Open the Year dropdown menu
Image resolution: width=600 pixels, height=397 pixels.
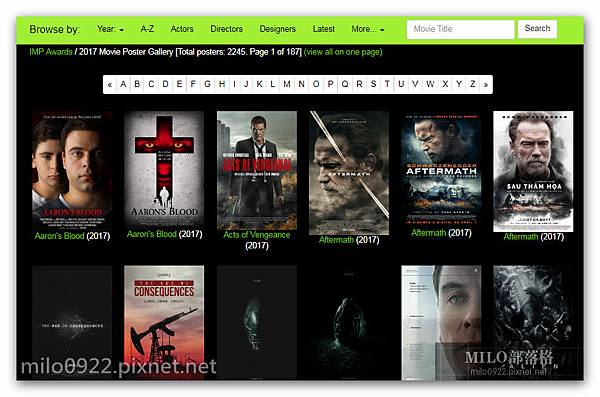[x=110, y=29]
